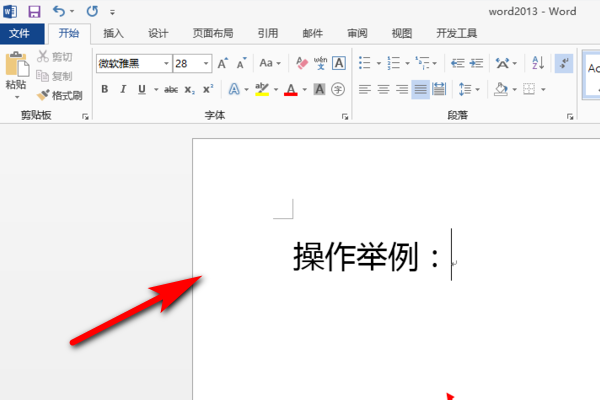Sort text with the A-Z icon
The image size is (600, 400).
[x=538, y=63]
